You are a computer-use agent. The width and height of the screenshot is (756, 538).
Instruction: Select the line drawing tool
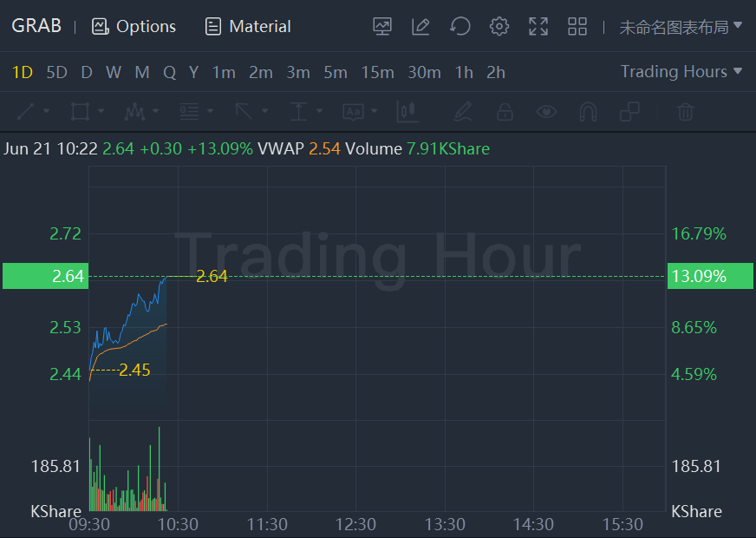pyautogui.click(x=26, y=111)
